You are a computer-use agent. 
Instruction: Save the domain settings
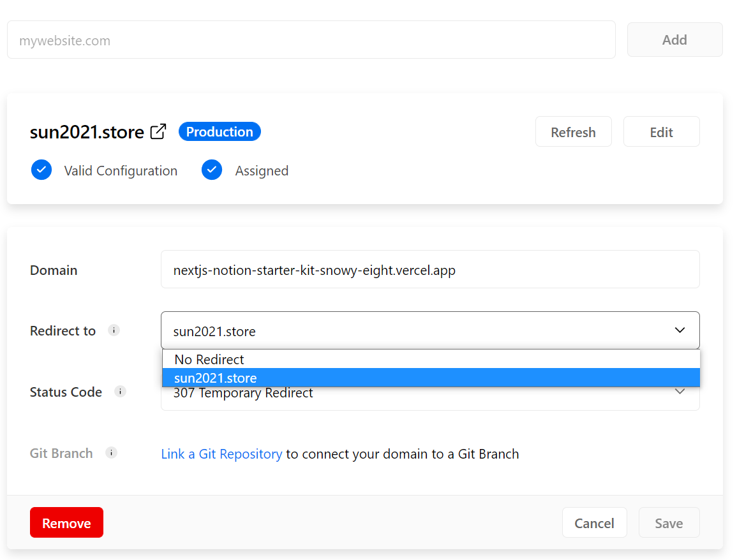669,523
